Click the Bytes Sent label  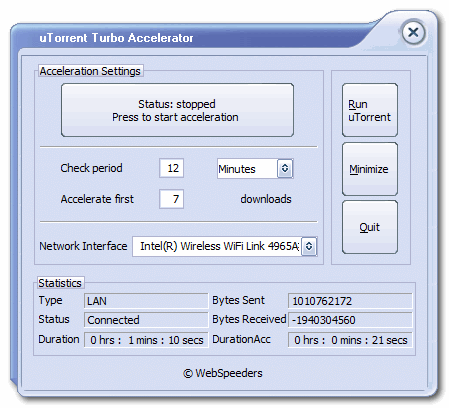click(238, 300)
